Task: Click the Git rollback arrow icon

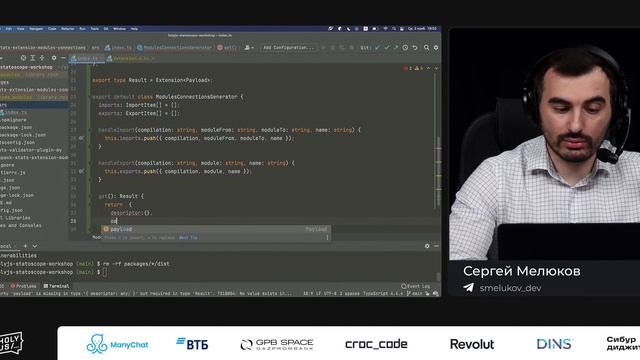Action: (415, 48)
